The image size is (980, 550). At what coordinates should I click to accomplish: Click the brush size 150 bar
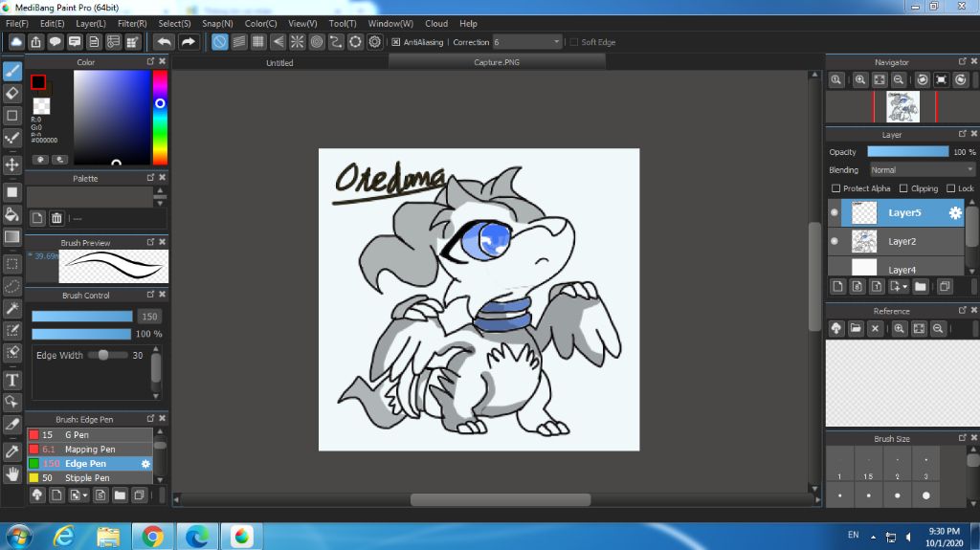(x=82, y=317)
